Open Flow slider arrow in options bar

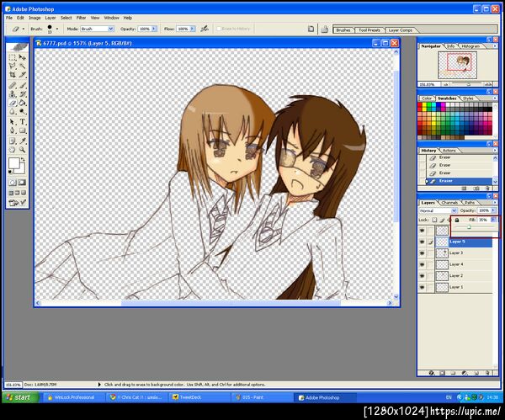pyautogui.click(x=192, y=29)
